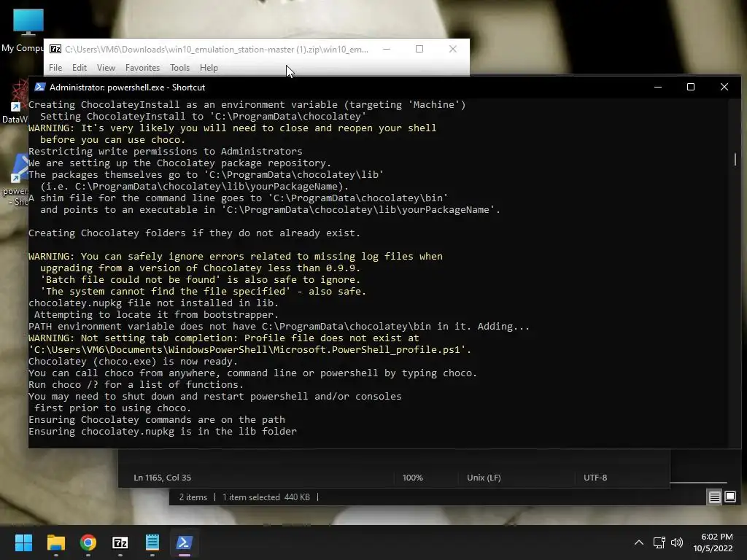Click the Unix (LF) status entry
Image resolution: width=747 pixels, height=560 pixels.
pyautogui.click(x=484, y=477)
